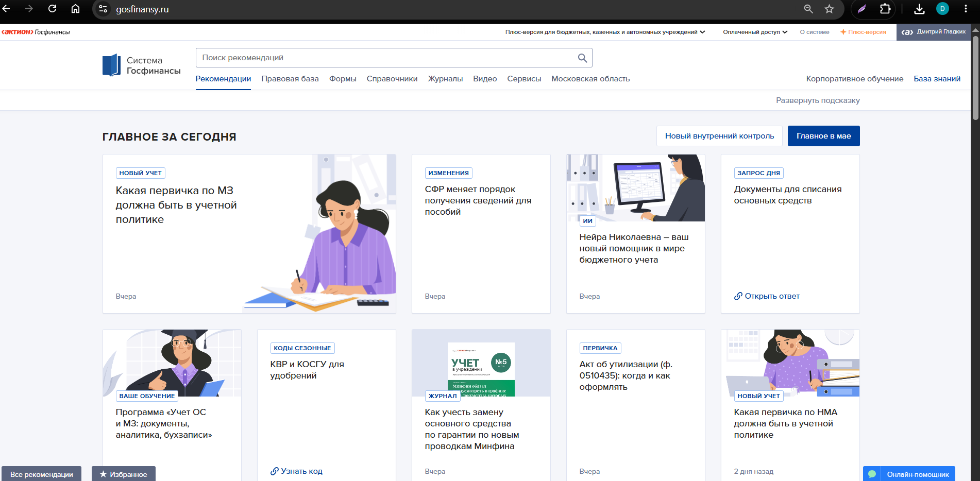This screenshot has height=481, width=980.
Task: Click the Система Госфинансы book logo
Action: coord(111,65)
